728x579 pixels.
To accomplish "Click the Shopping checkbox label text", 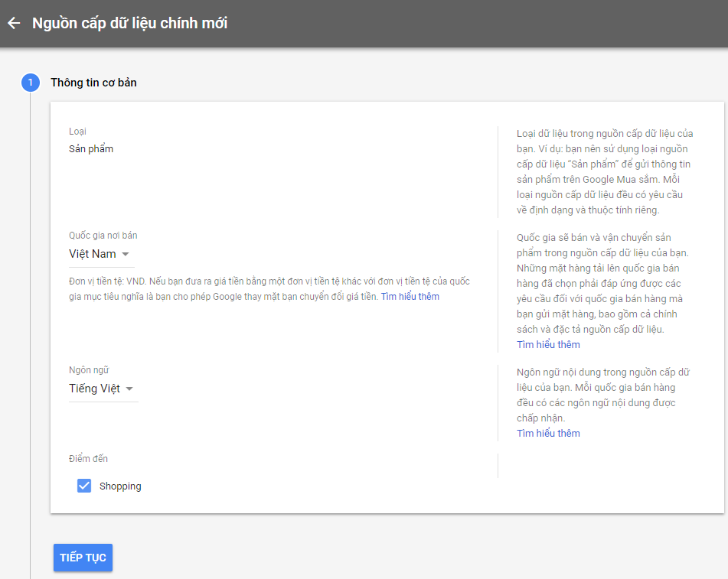I will pyautogui.click(x=120, y=486).
